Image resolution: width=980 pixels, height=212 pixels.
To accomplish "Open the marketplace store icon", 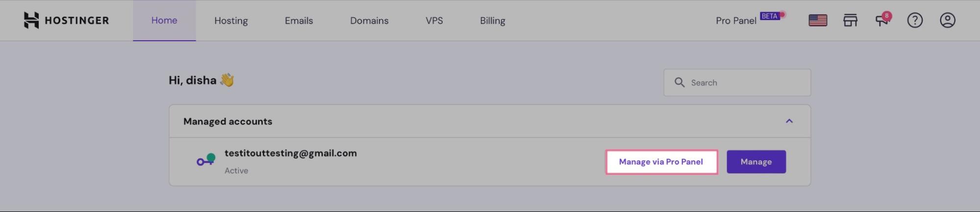I will 850,20.
